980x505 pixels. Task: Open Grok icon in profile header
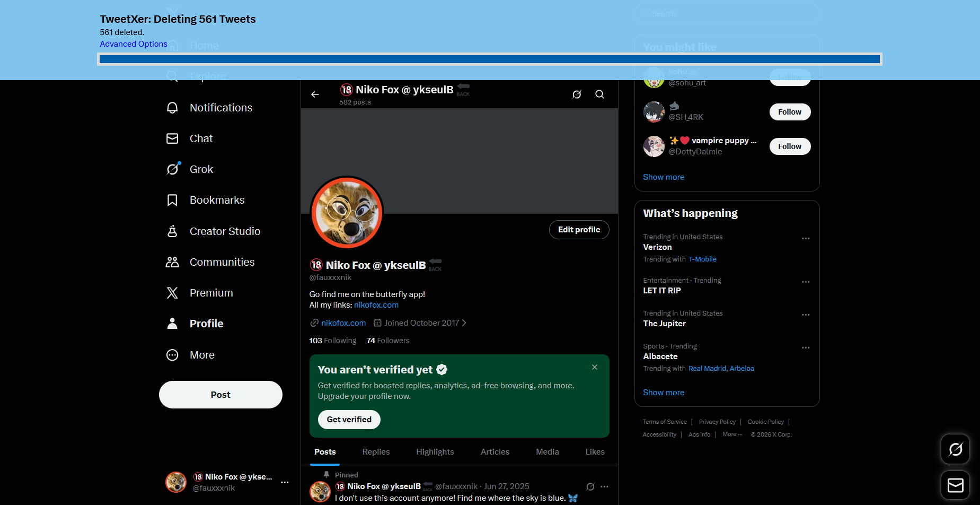[577, 94]
